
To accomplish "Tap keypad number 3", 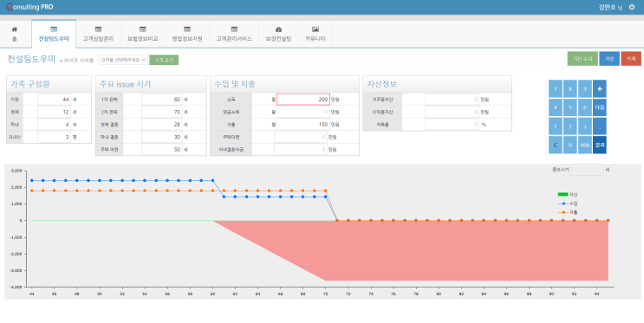I will [x=585, y=126].
